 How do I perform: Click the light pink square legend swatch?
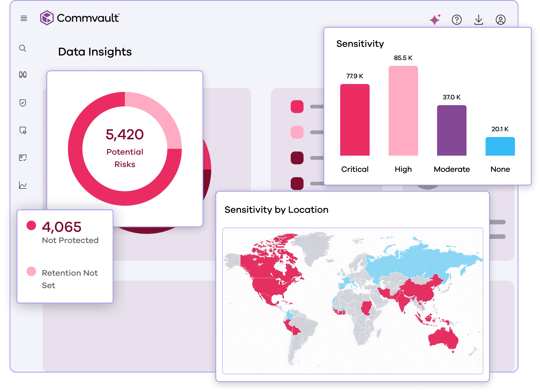[x=297, y=132]
